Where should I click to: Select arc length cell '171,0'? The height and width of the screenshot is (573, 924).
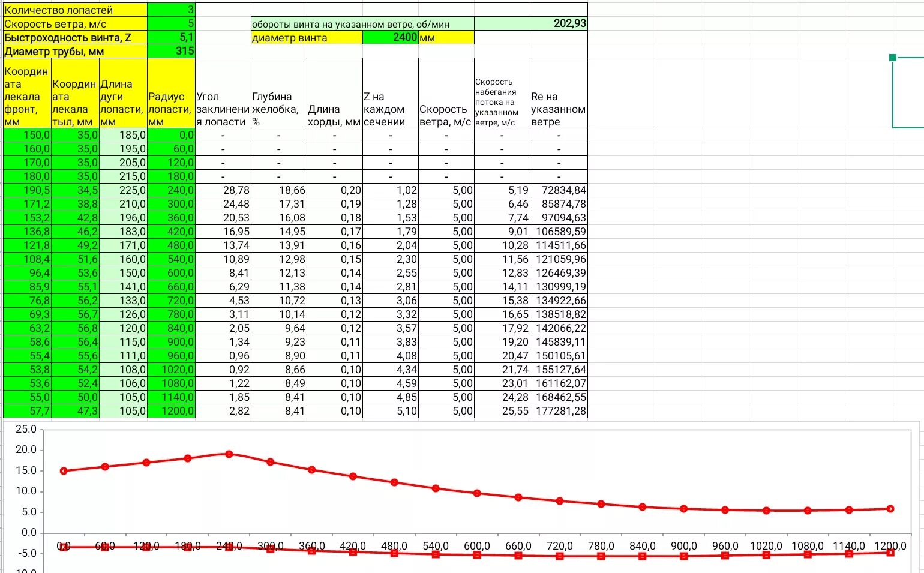point(123,245)
